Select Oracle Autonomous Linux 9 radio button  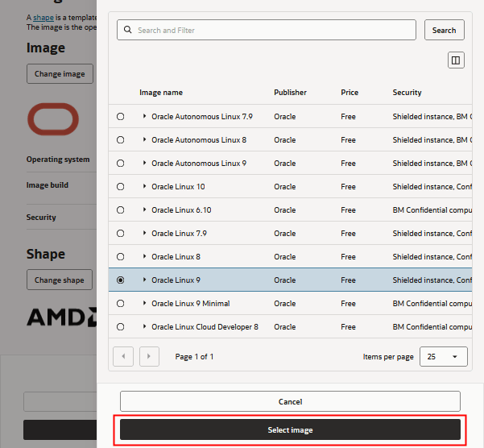[120, 163]
